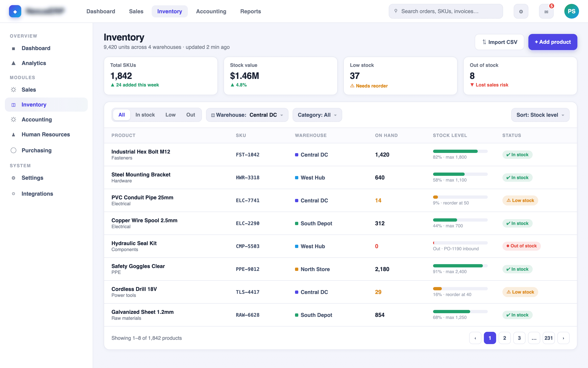
Task: Select the All stock filter
Action: [x=122, y=115]
